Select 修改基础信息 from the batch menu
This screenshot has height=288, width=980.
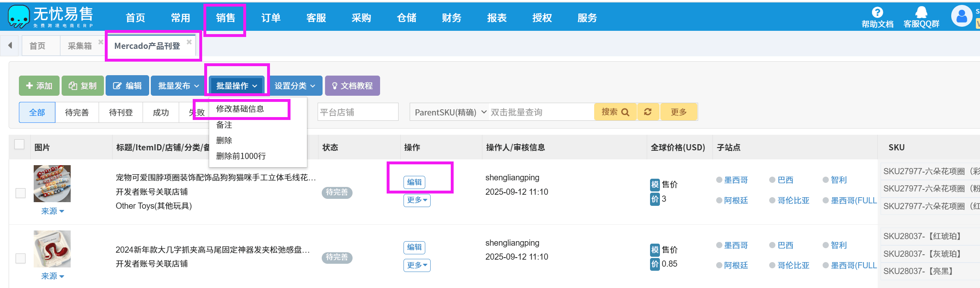coord(240,109)
